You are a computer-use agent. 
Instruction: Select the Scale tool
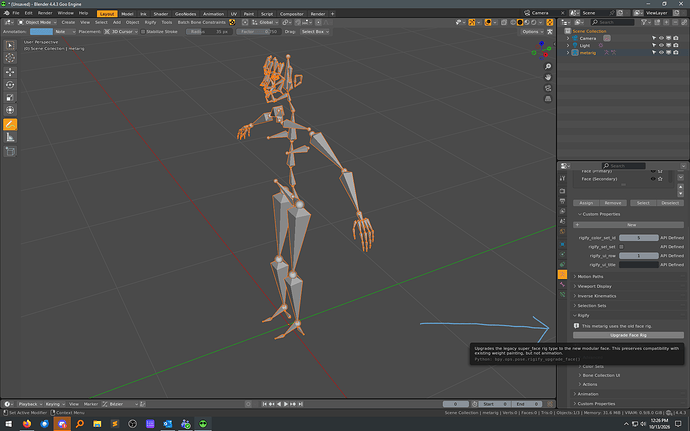[x=10, y=97]
